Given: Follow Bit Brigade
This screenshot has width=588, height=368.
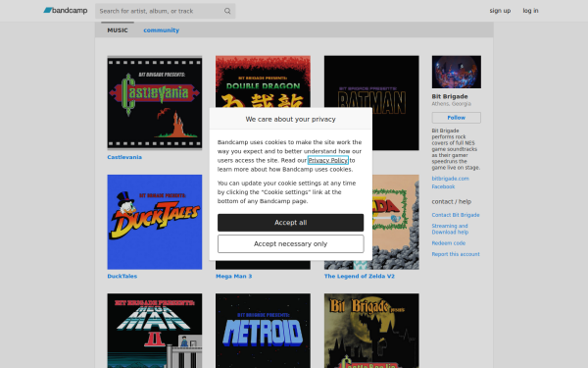Looking at the screenshot, I should pos(457,118).
